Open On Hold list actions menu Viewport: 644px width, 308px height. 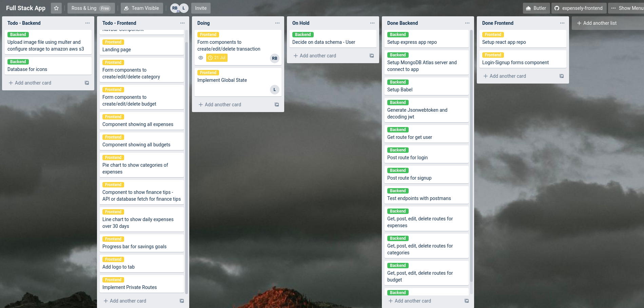click(372, 23)
